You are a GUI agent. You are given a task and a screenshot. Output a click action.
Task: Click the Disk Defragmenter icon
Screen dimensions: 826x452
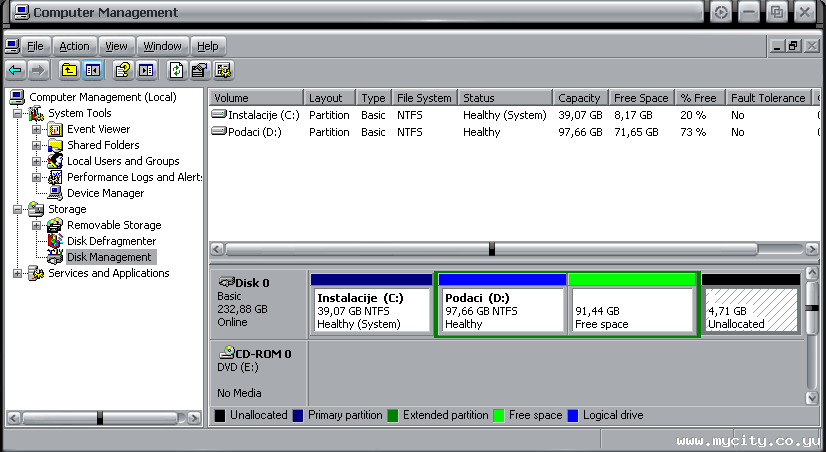(55, 241)
